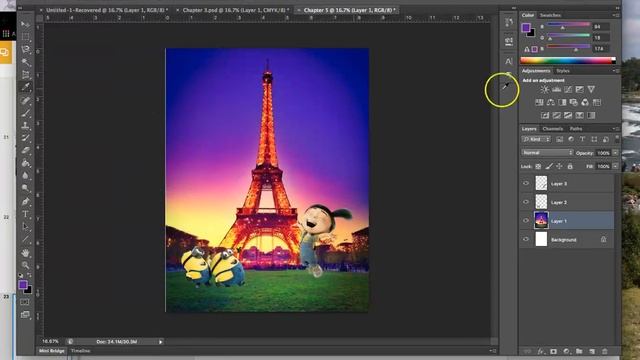Screen dimensions: 640x360
Task: Switch to Channels tab
Action: tap(553, 129)
